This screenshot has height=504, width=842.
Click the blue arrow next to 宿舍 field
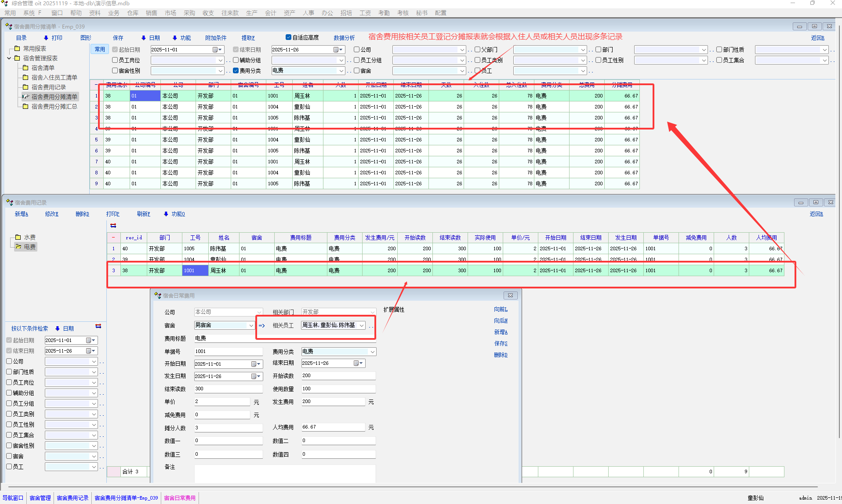point(262,326)
